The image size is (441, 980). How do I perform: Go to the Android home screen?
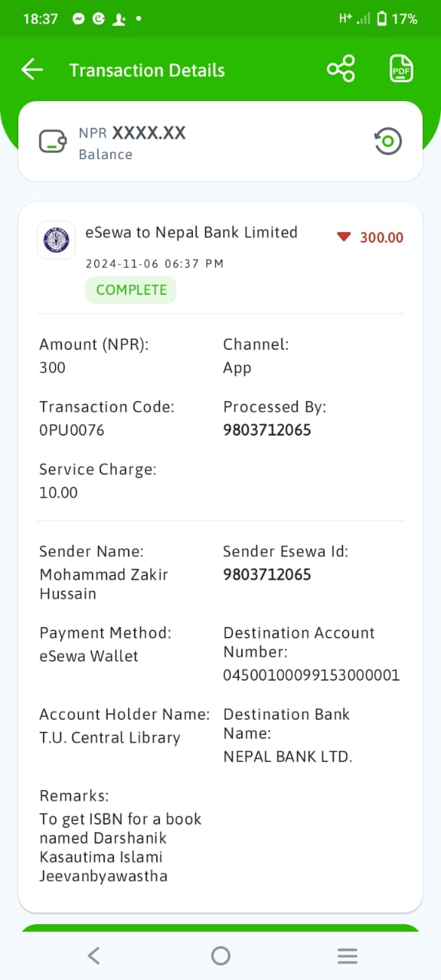coord(220,955)
